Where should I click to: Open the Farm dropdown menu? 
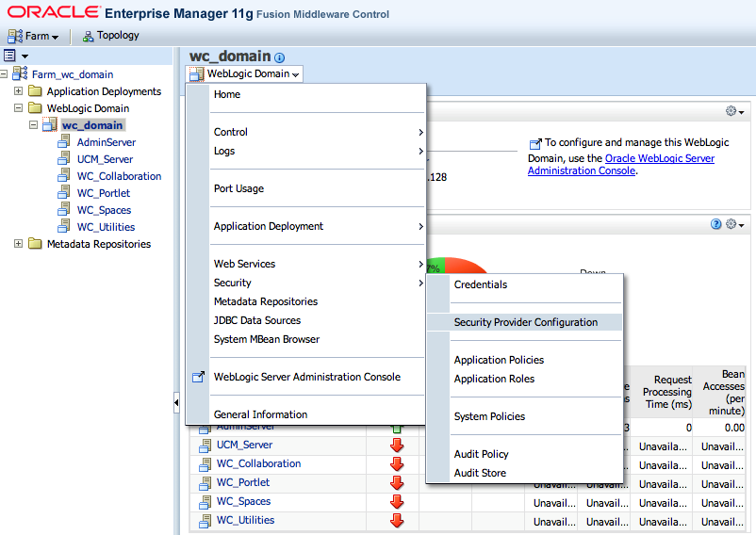click(34, 36)
